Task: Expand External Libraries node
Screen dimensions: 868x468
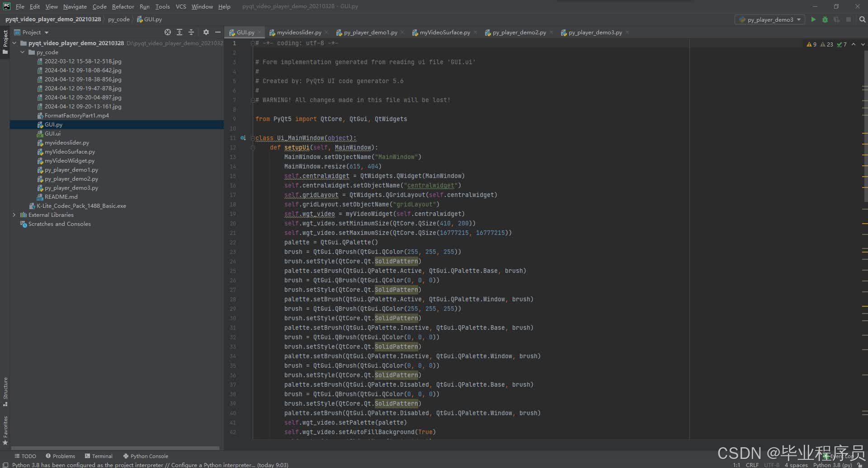Action: click(14, 215)
